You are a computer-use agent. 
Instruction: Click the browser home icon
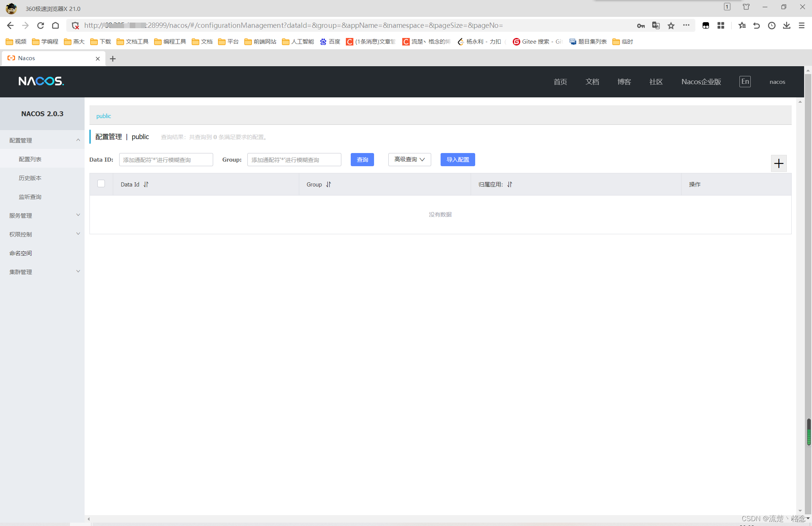[56, 26]
